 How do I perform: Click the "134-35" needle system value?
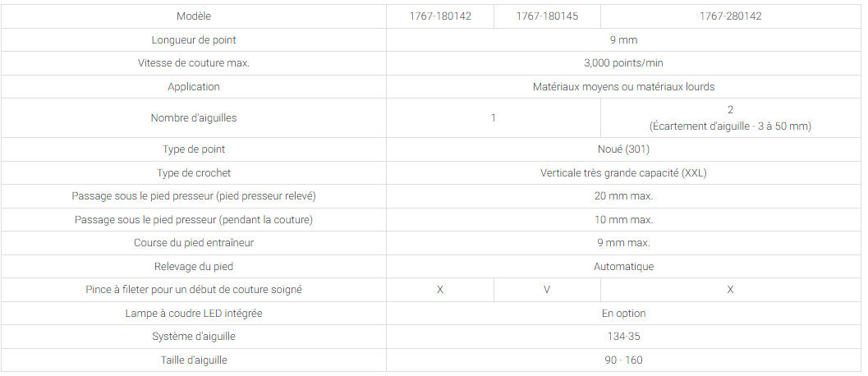(623, 337)
